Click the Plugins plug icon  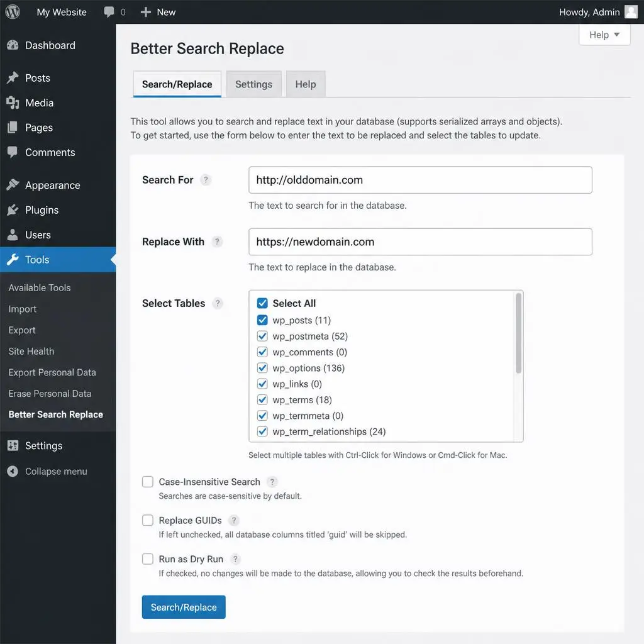[x=13, y=210]
